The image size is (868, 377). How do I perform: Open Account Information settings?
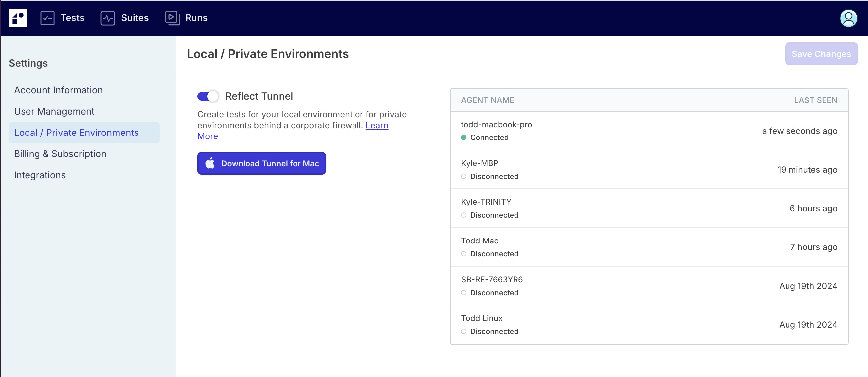[58, 90]
